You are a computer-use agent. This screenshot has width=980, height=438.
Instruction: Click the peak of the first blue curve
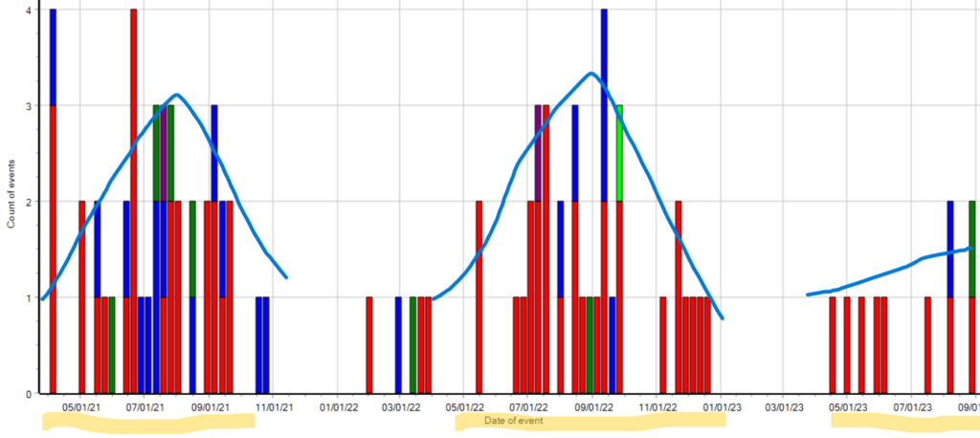tap(176, 95)
